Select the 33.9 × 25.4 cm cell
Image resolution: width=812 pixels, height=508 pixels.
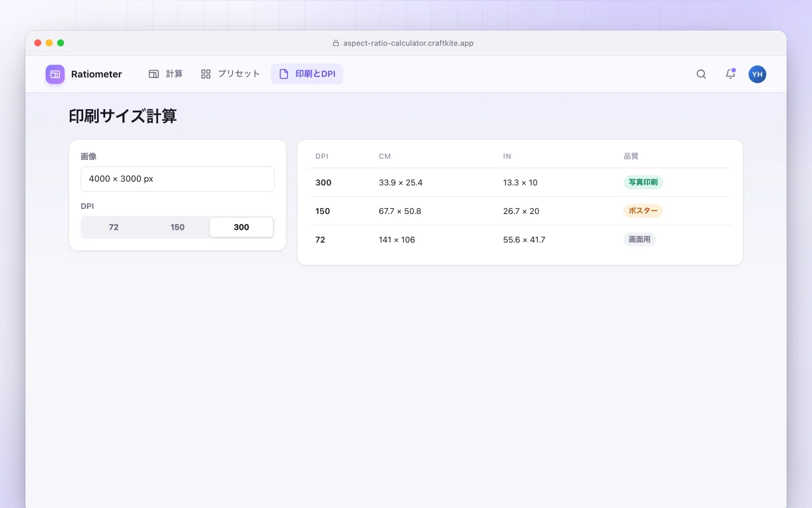[x=400, y=183]
